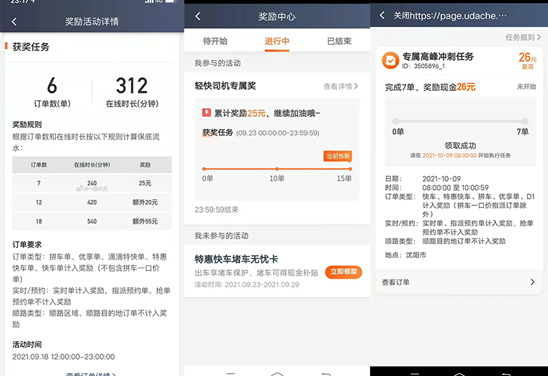This screenshot has height=376, width=548.
Task: Tap order count value 6
Action: point(52,85)
